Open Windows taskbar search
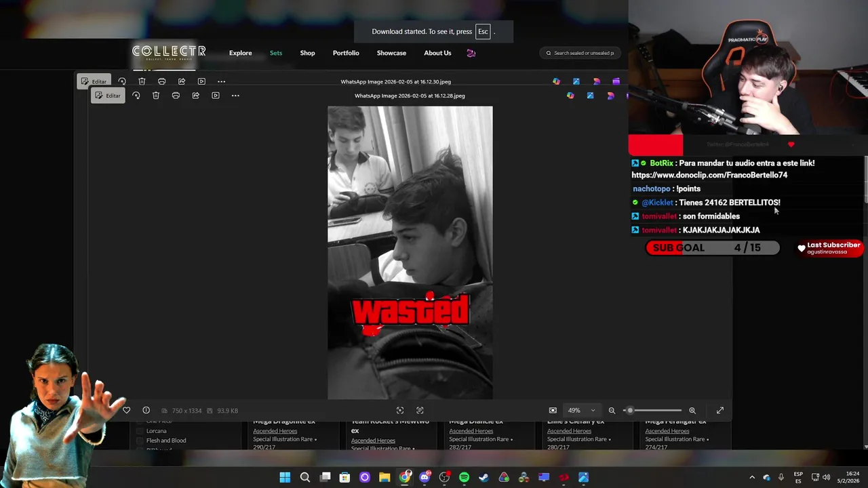This screenshot has height=488, width=868. click(305, 477)
